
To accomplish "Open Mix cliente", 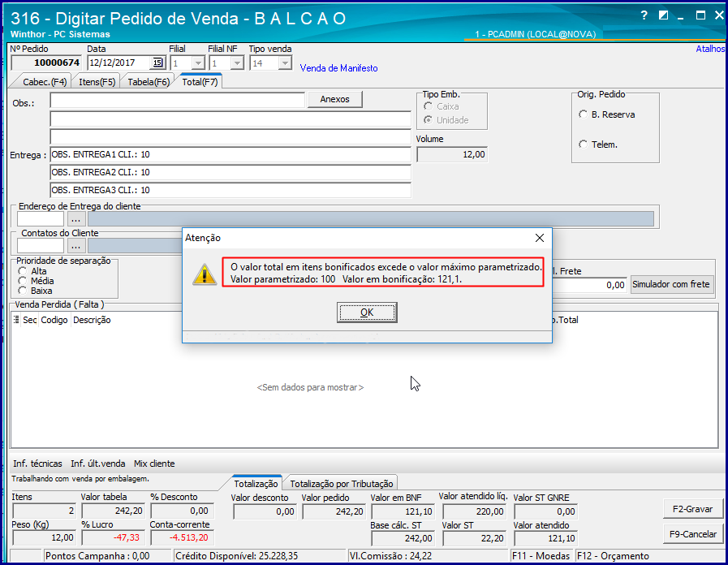I will pyautogui.click(x=154, y=464).
